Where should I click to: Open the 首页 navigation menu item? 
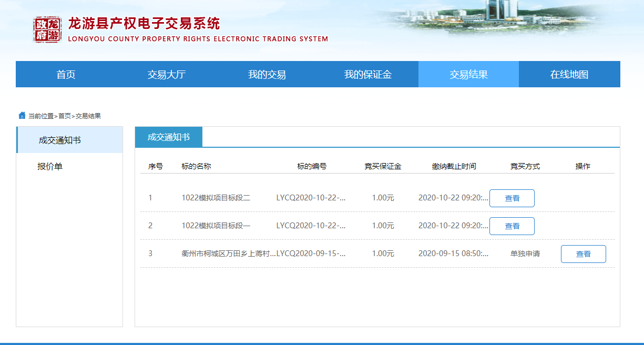coord(66,75)
